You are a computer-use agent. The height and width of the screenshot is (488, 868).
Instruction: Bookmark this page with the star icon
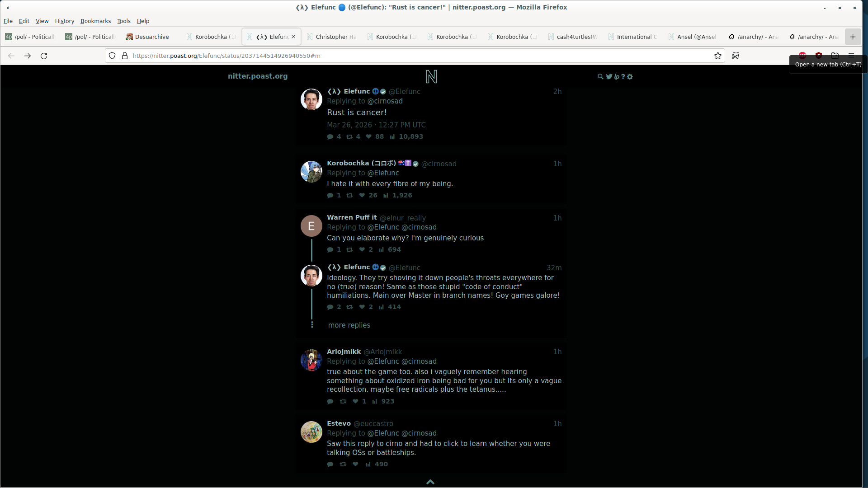click(717, 56)
